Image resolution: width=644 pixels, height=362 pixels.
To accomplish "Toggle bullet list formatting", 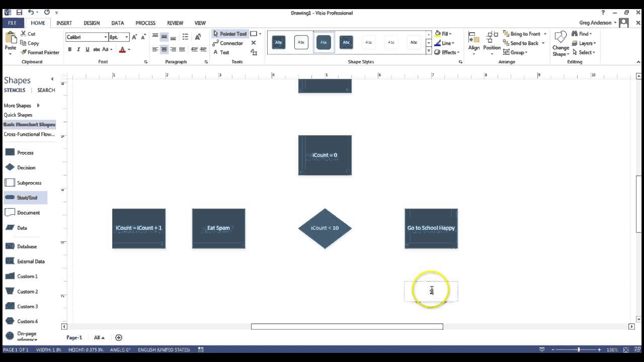I will [185, 37].
